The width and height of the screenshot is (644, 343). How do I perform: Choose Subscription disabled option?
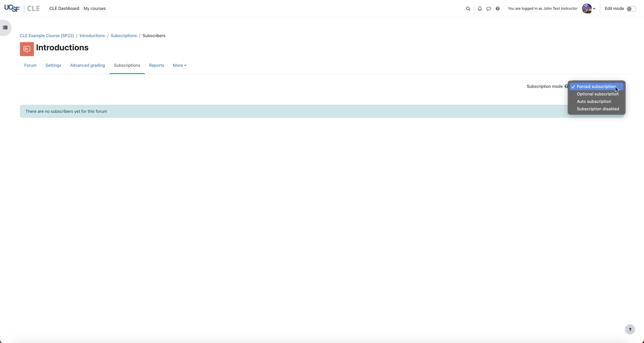596,109
